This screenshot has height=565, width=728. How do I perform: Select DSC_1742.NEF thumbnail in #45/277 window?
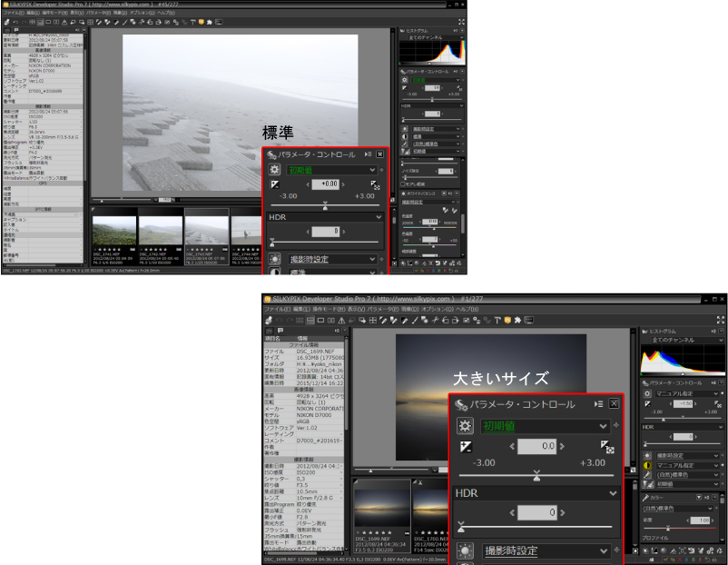[x=161, y=237]
